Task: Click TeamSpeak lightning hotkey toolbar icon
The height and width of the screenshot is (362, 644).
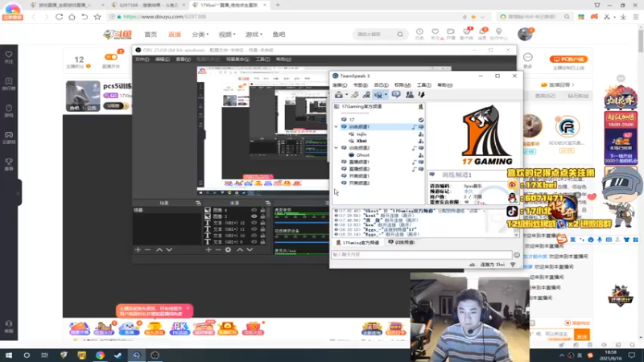Action: click(x=421, y=95)
